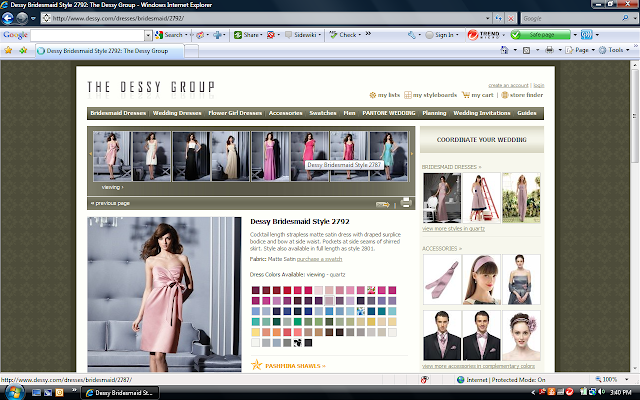This screenshot has width=640, height=400.
Task: Open the Swatches menu item
Action: click(323, 113)
